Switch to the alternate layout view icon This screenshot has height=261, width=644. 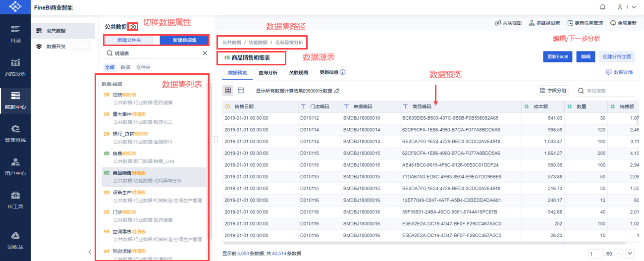(241, 91)
